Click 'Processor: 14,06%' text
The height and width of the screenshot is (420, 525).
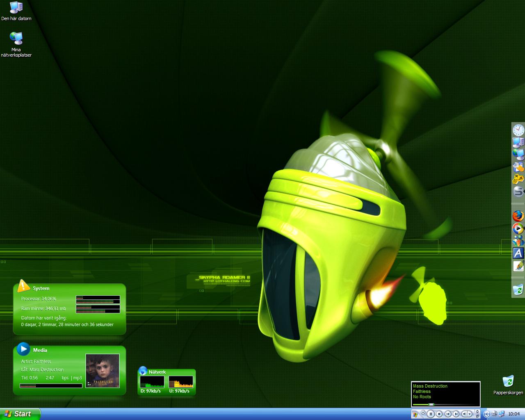point(39,299)
